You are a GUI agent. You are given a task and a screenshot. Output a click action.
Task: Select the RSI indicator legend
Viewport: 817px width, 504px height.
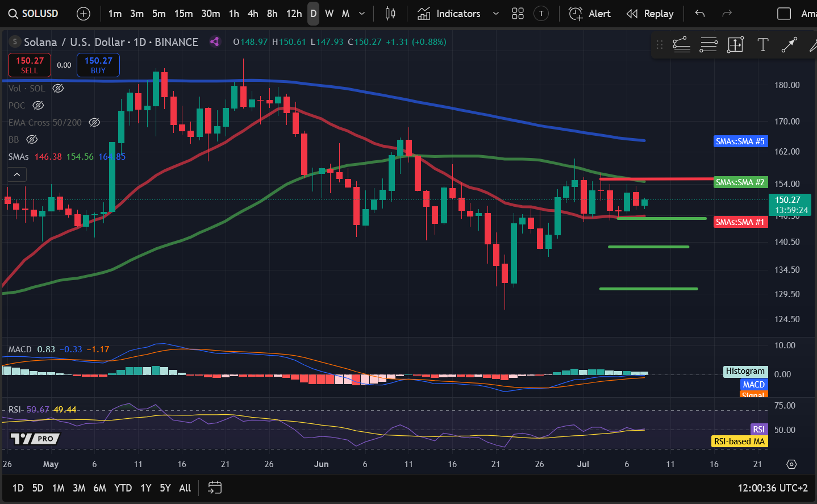coord(15,409)
